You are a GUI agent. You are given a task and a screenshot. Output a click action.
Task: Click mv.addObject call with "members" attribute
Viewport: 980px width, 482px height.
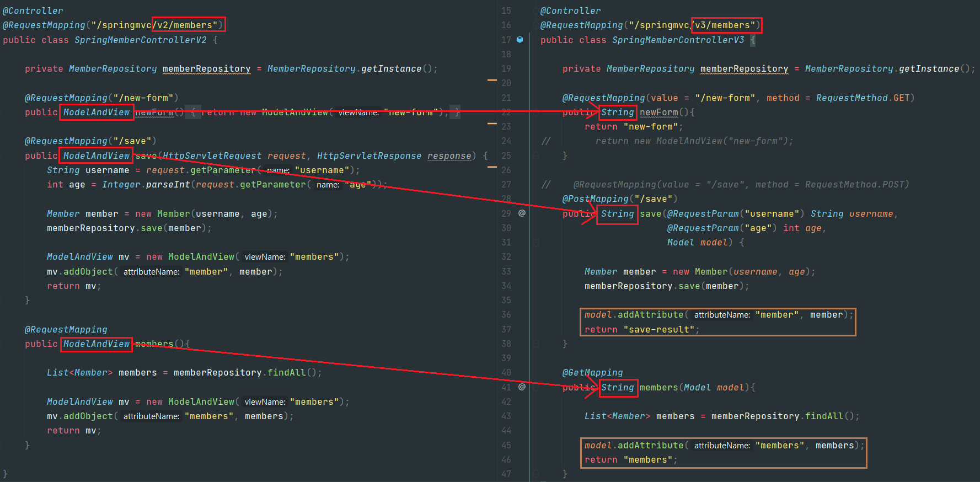170,416
